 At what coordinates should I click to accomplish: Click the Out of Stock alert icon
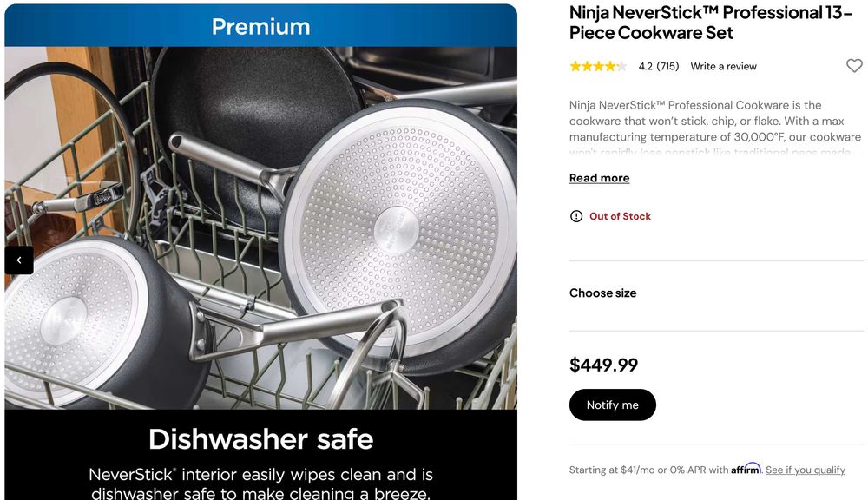pos(576,216)
